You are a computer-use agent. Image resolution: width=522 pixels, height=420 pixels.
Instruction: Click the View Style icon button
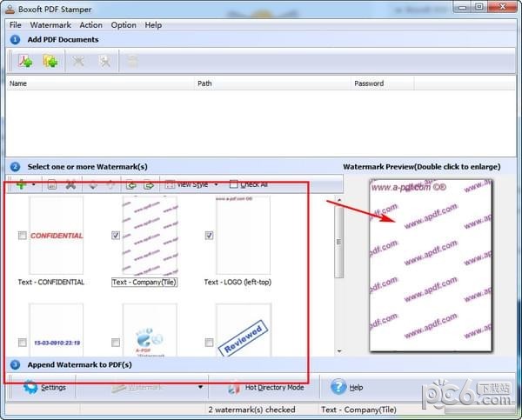click(187, 184)
